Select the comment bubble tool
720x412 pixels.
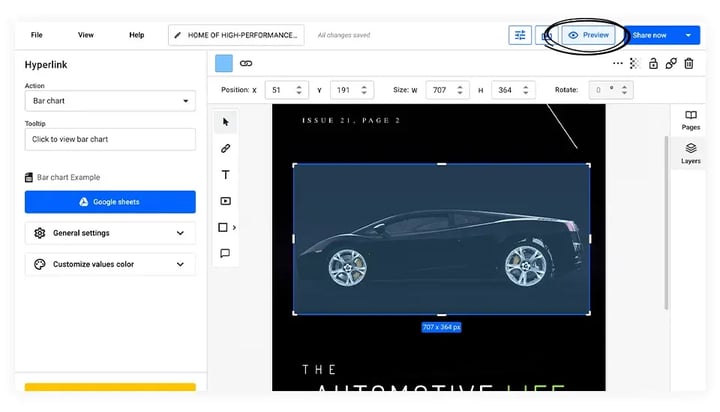pyautogui.click(x=225, y=254)
